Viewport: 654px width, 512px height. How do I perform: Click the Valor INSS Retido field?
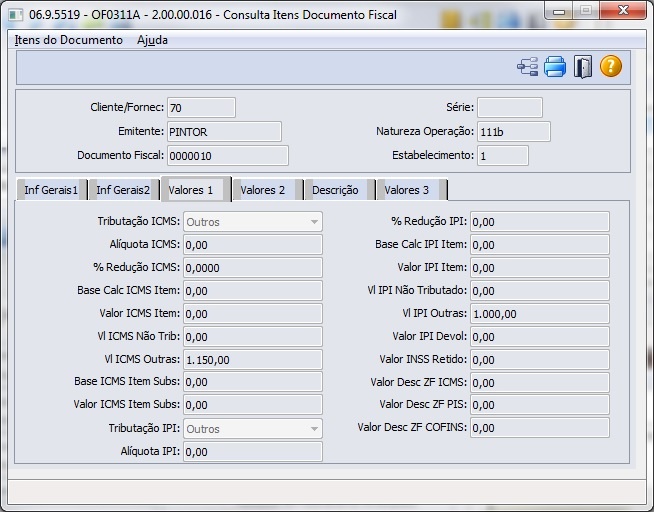[x=540, y=359]
